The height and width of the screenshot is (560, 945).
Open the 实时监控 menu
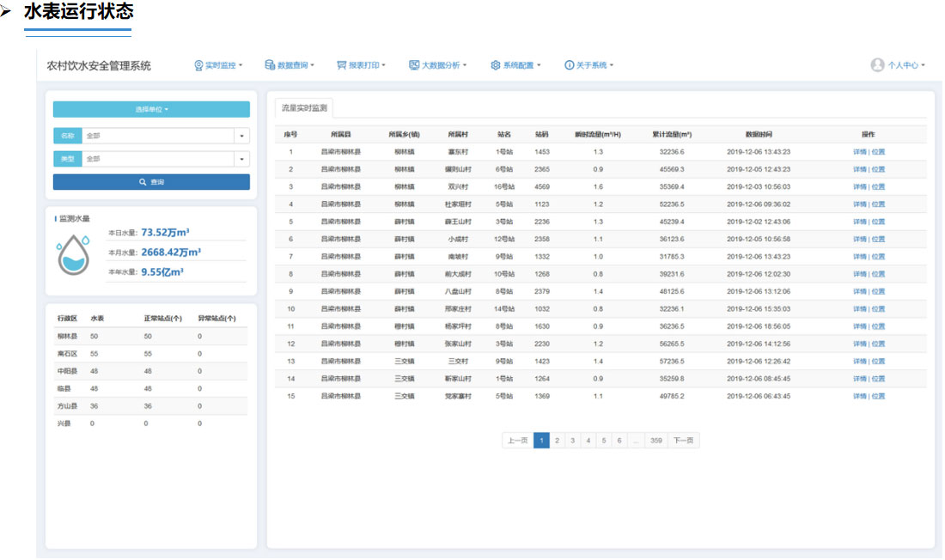coord(218,65)
